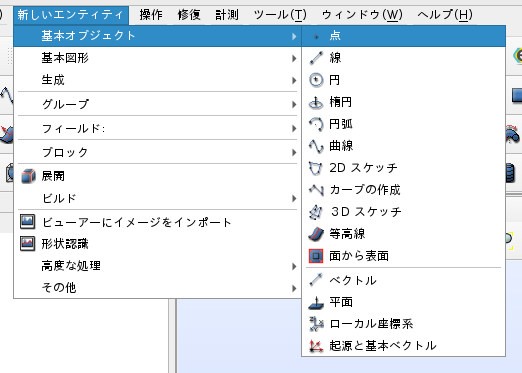Open the ウィンドウ(W) menu
Image resolution: width=522 pixels, height=373 pixels.
click(x=362, y=15)
